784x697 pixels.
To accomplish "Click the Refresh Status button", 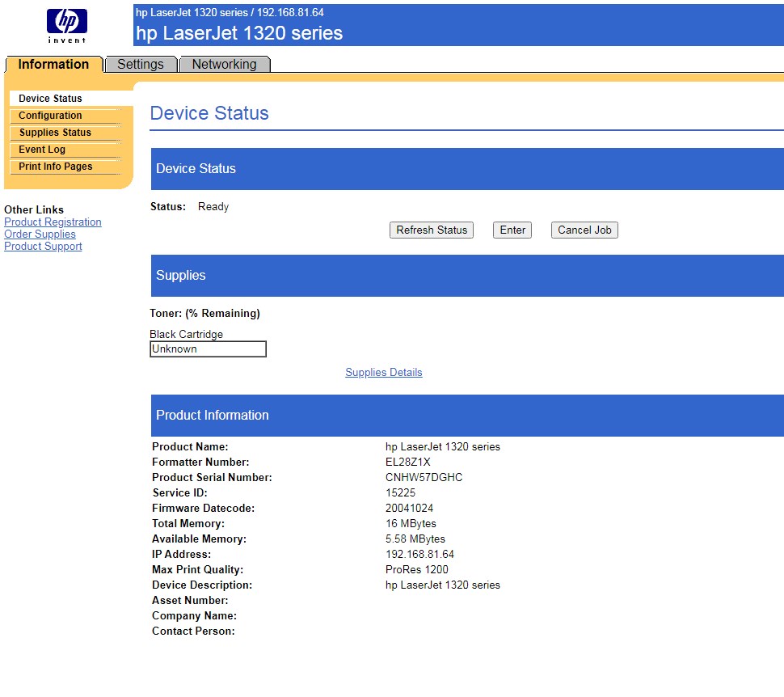I will (x=432, y=230).
